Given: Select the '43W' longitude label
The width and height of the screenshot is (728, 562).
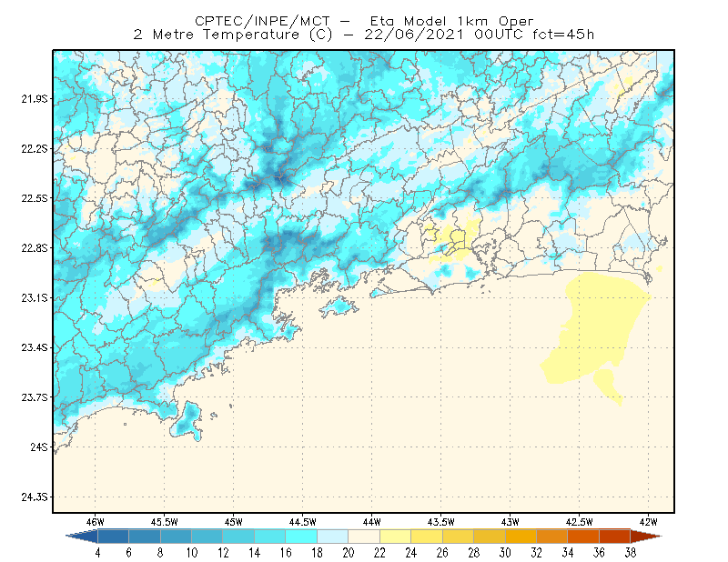Looking at the screenshot, I should [x=511, y=522].
